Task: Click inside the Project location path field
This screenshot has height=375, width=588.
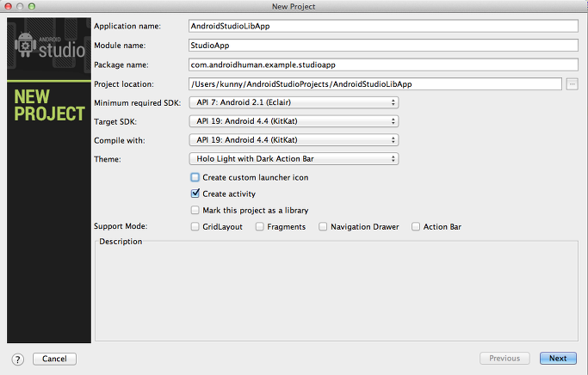Action: coord(375,84)
